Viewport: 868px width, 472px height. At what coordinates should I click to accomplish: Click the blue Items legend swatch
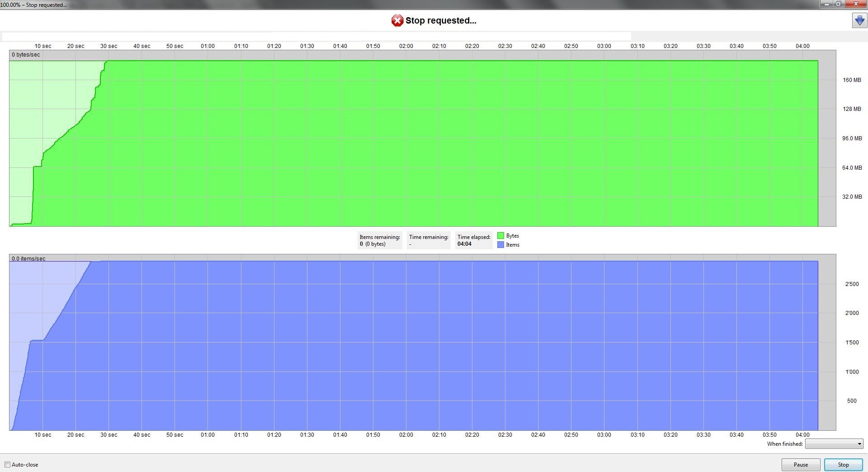500,245
